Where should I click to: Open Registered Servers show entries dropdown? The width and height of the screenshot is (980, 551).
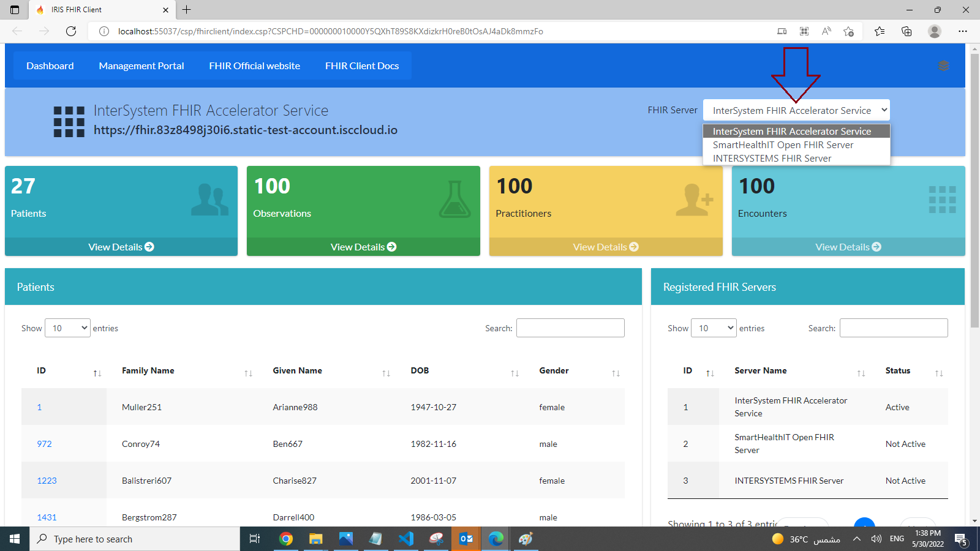coord(714,328)
